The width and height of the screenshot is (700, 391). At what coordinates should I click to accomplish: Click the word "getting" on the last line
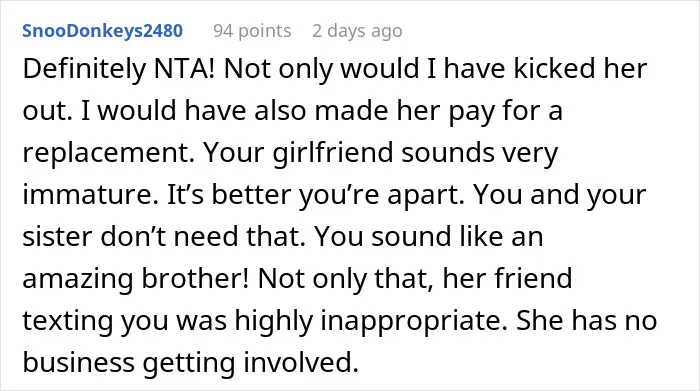189,362
